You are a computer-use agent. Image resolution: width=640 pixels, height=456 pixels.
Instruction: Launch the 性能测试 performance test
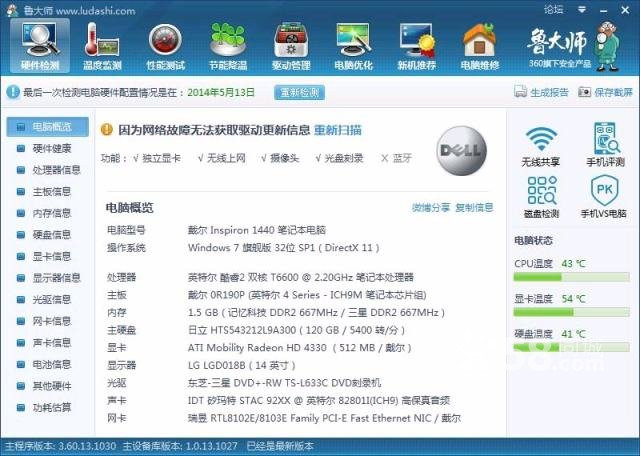(165, 46)
